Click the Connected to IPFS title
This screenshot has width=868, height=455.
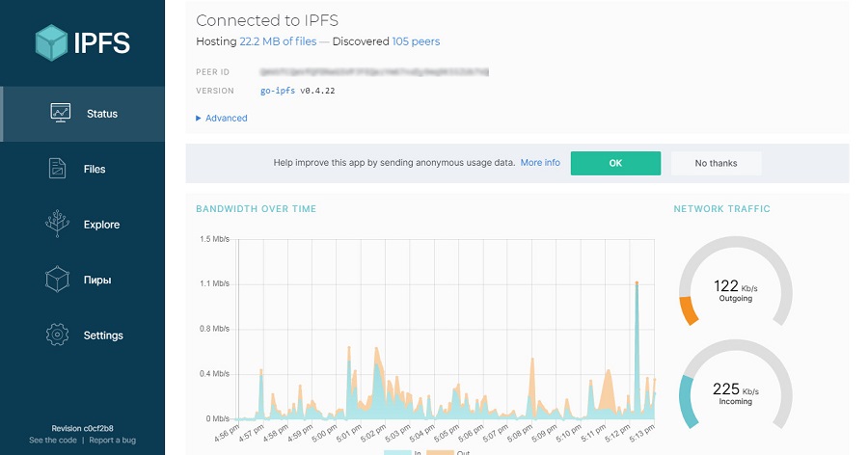pos(267,20)
